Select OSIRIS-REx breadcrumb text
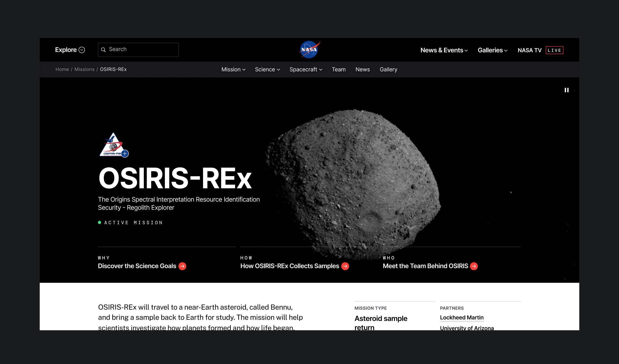Screen dimensions: 619x364 pyautogui.click(x=113, y=69)
